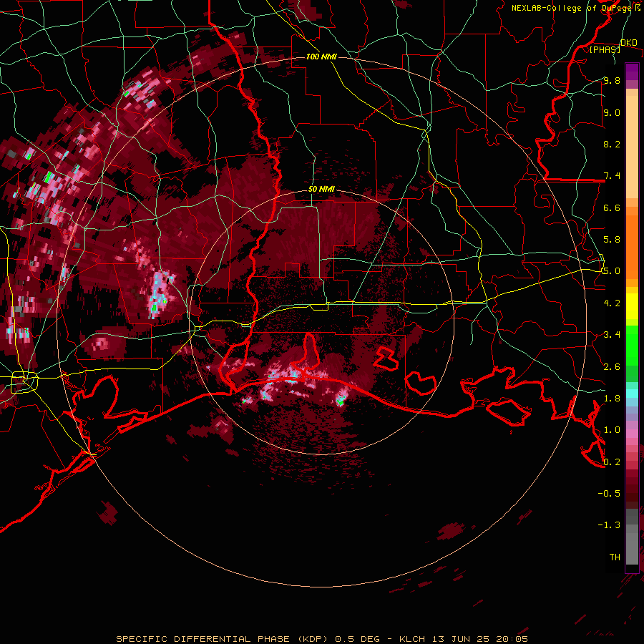Click the 4.2 value on color scale

pos(612,303)
